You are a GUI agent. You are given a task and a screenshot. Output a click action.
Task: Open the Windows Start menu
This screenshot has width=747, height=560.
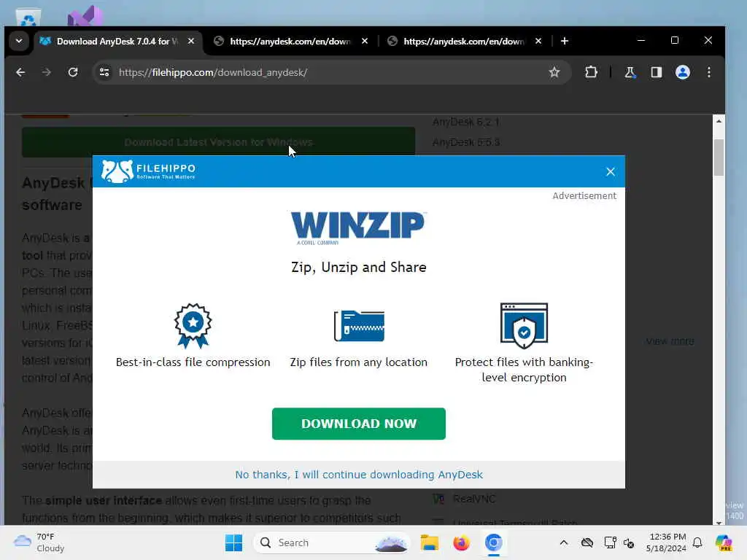[x=233, y=542]
